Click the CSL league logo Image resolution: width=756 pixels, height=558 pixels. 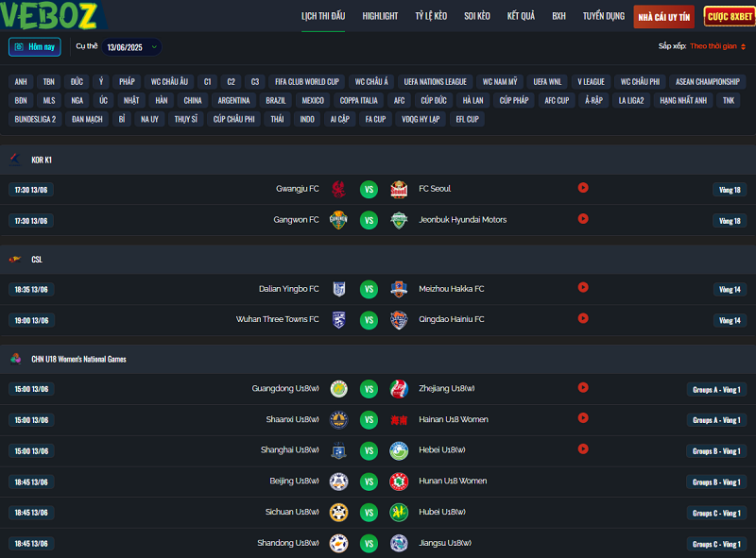tap(15, 260)
